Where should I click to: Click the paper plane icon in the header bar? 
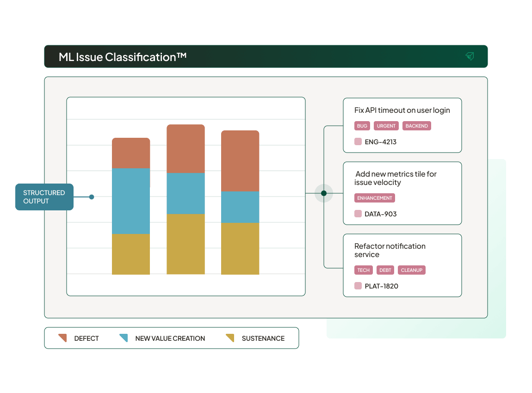470,56
